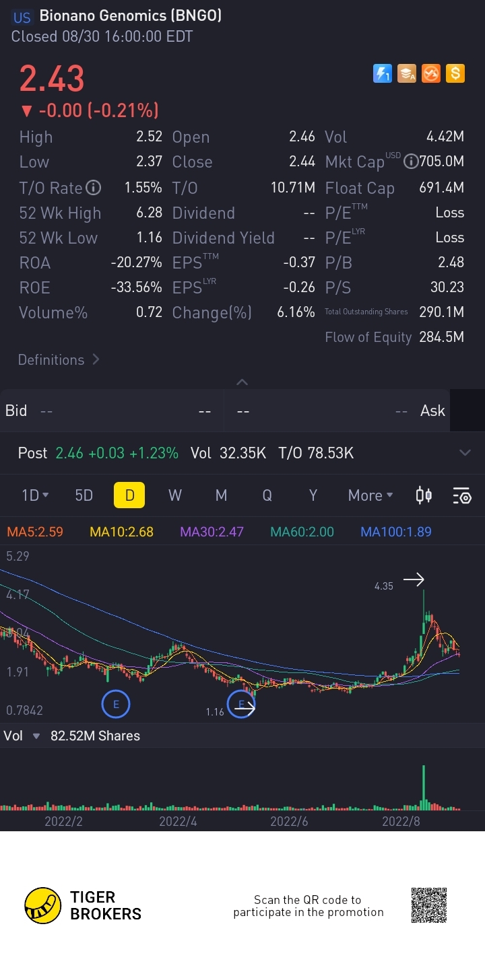This screenshot has height=980, width=485.
Task: Tap the P/B 2.48 value
Action: point(451,262)
